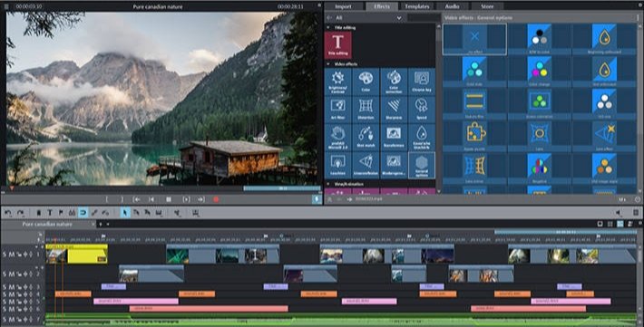Go back in the effects browser
This screenshot has height=327, width=644.
pos(329,17)
